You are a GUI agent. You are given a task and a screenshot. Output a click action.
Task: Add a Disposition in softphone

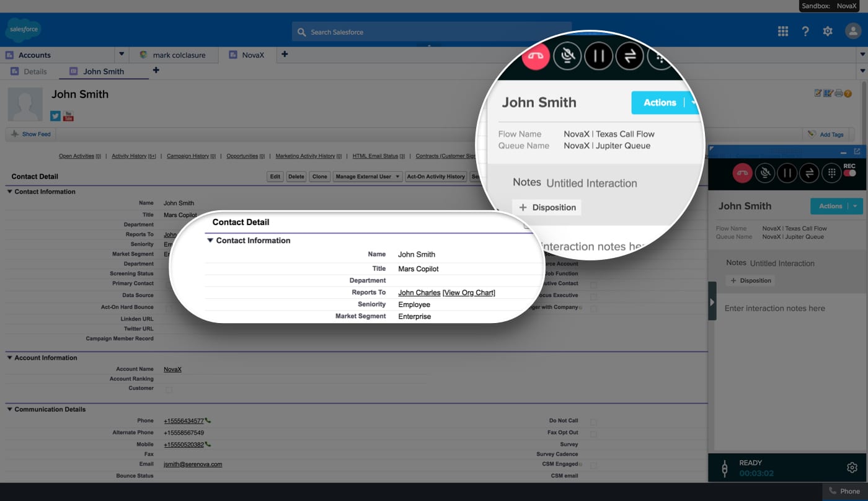tap(750, 280)
